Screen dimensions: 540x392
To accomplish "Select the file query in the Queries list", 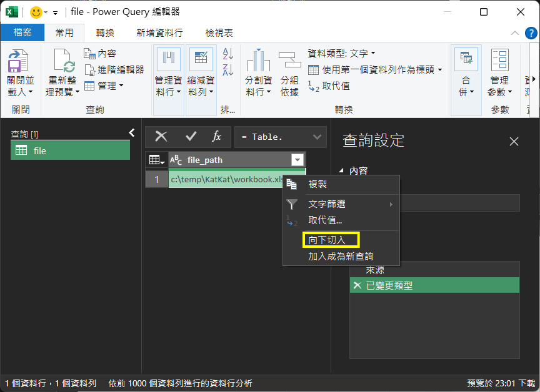I will 70,150.
